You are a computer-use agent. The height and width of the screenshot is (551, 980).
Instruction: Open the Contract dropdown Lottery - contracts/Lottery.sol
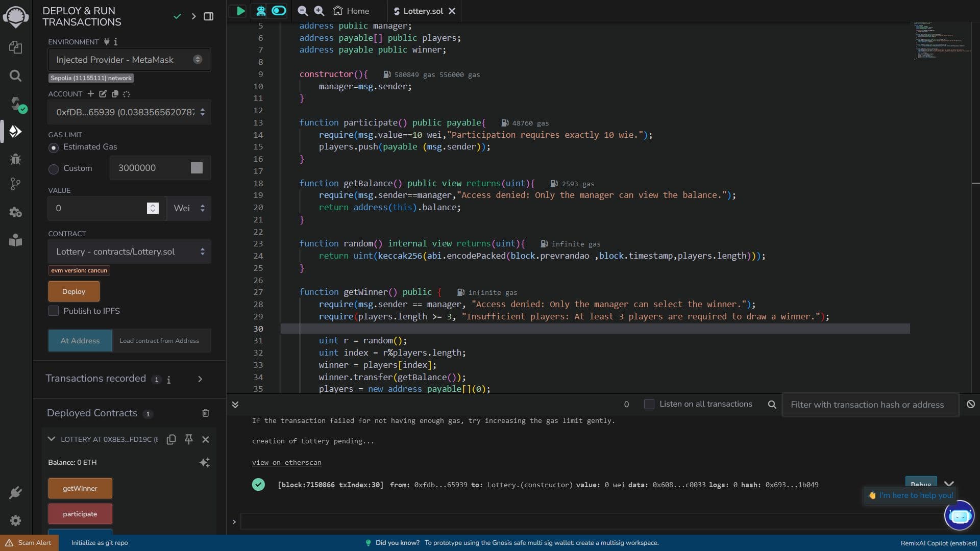tap(129, 252)
